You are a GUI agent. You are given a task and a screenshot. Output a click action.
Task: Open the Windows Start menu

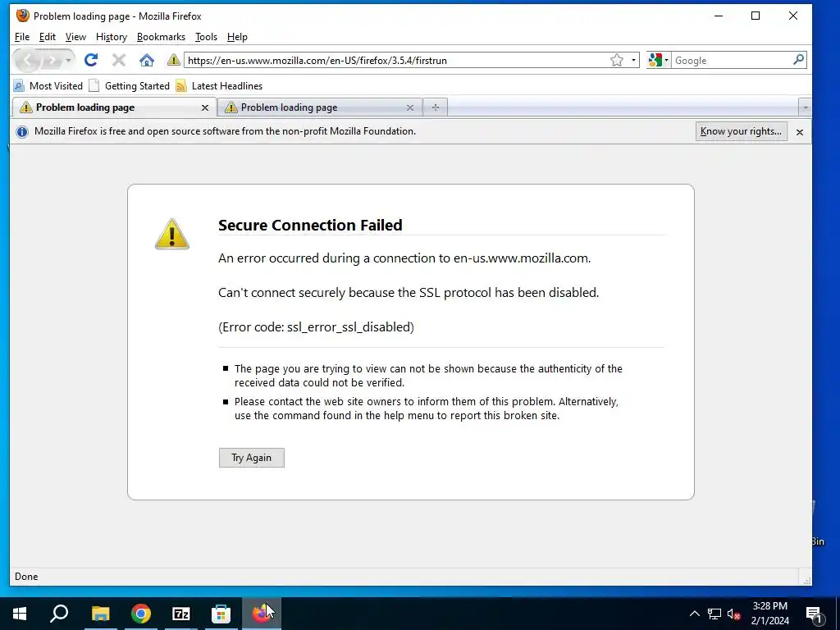pos(20,614)
